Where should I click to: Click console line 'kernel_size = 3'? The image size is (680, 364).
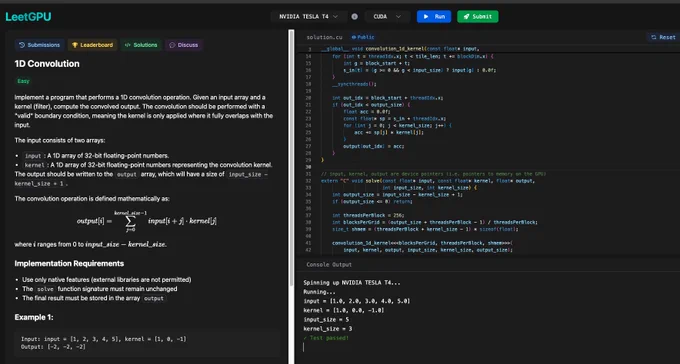[x=327, y=328]
